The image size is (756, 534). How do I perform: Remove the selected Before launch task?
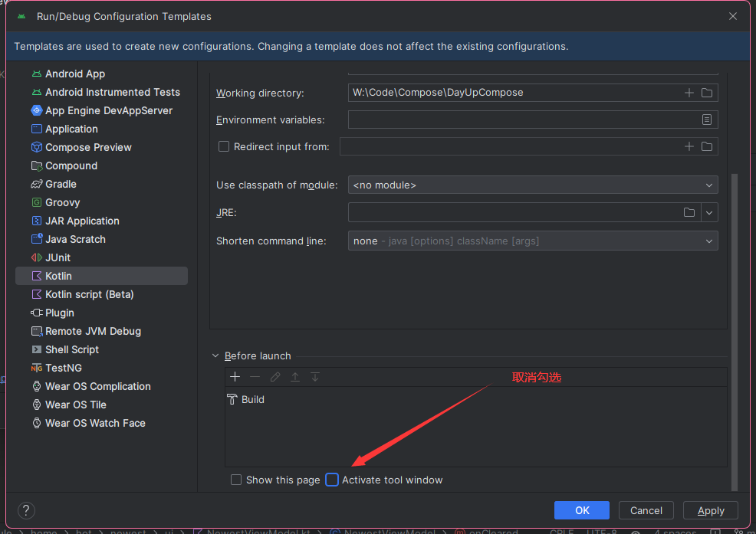click(255, 376)
